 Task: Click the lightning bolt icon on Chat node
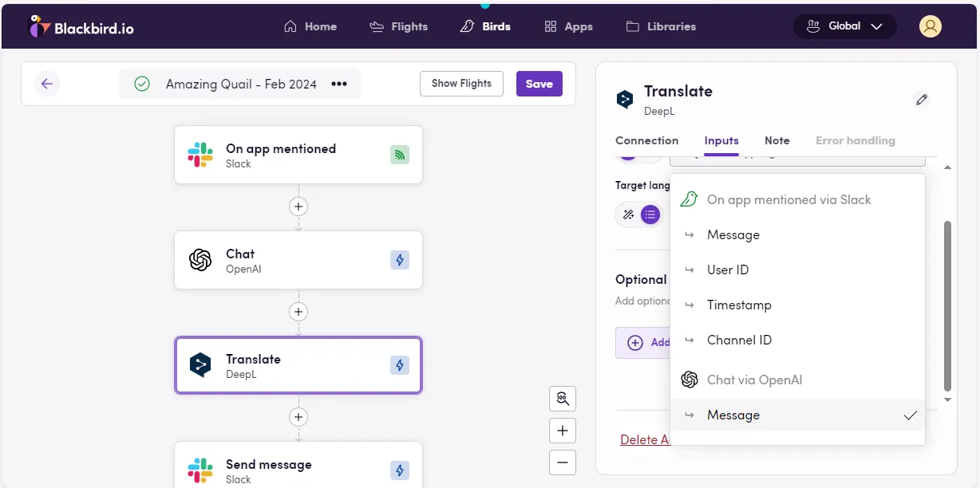[399, 260]
